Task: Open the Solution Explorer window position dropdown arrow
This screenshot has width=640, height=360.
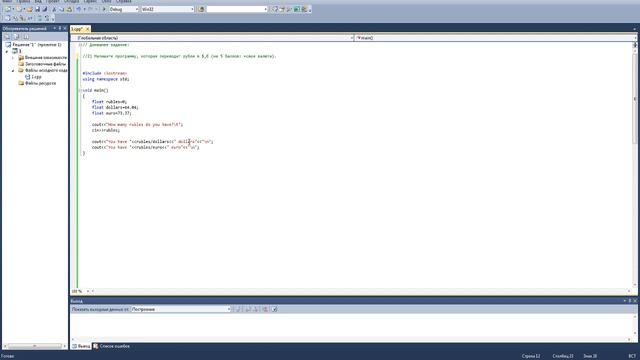Action: (54, 29)
